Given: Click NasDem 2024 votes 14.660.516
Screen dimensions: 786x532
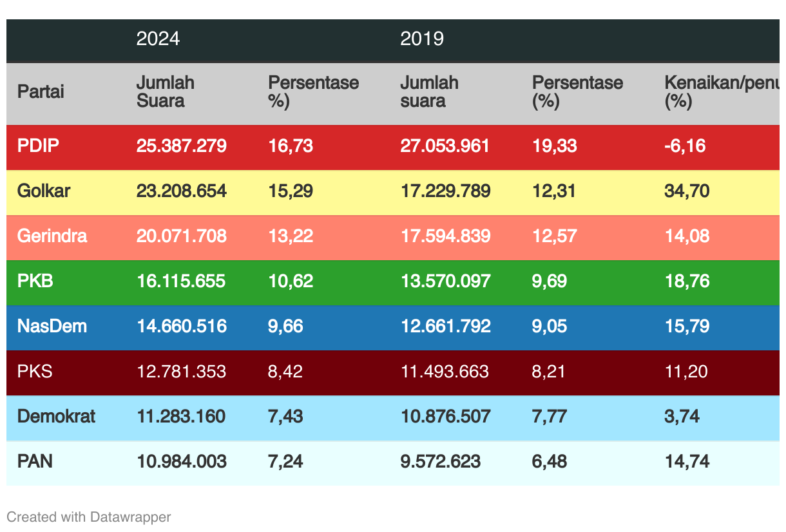Looking at the screenshot, I should click(x=182, y=326).
